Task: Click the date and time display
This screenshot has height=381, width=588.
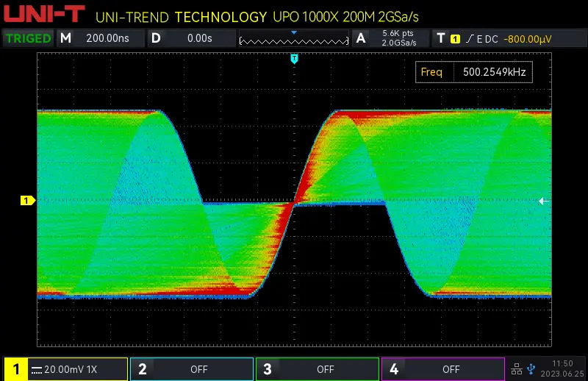Action: 563,368
